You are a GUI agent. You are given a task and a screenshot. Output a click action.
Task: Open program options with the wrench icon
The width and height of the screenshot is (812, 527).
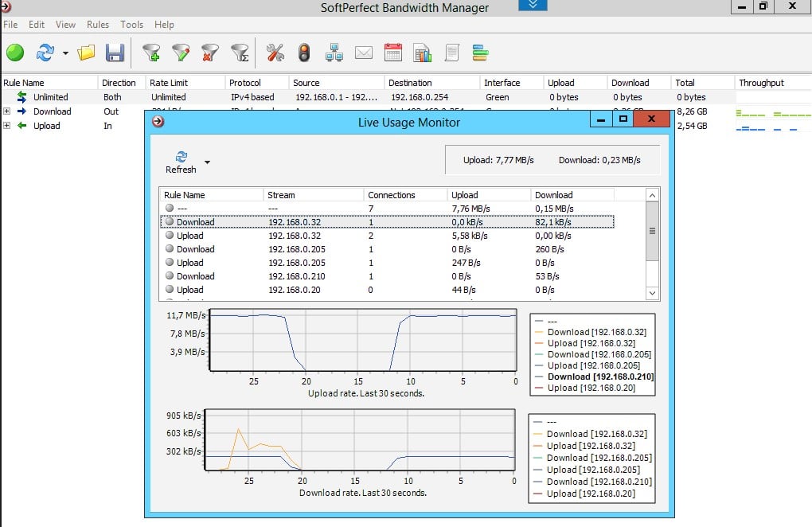275,52
